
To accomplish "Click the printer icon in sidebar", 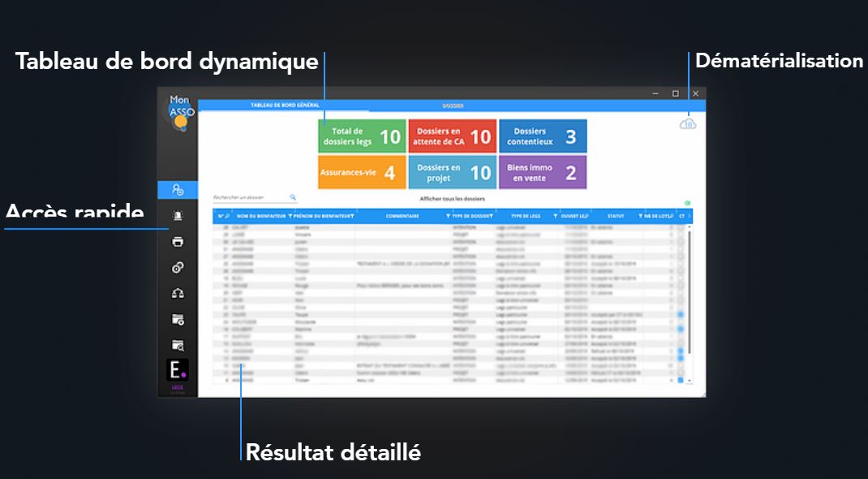I will [178, 241].
